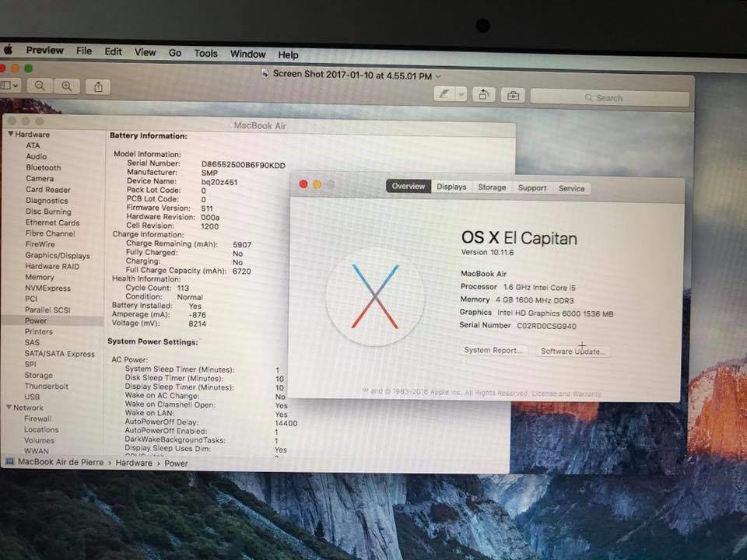
Task: Select Card Reader in the sidebar
Action: coord(48,190)
